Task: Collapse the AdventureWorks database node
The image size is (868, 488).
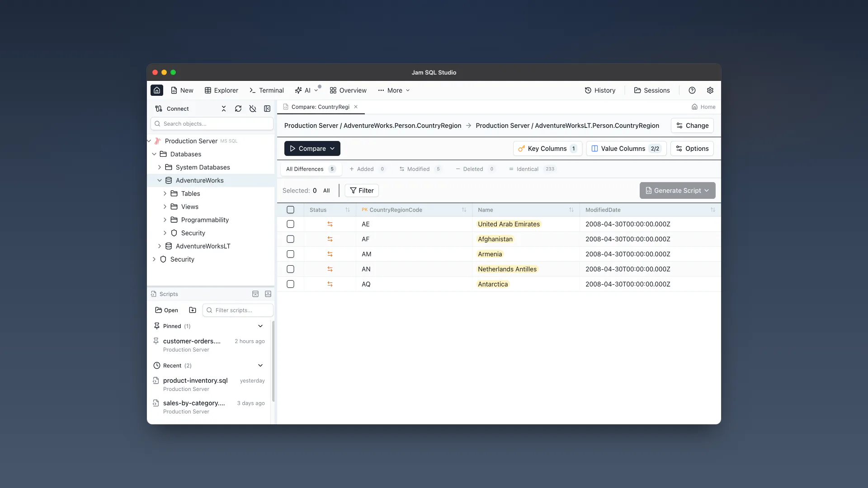Action: [160, 180]
